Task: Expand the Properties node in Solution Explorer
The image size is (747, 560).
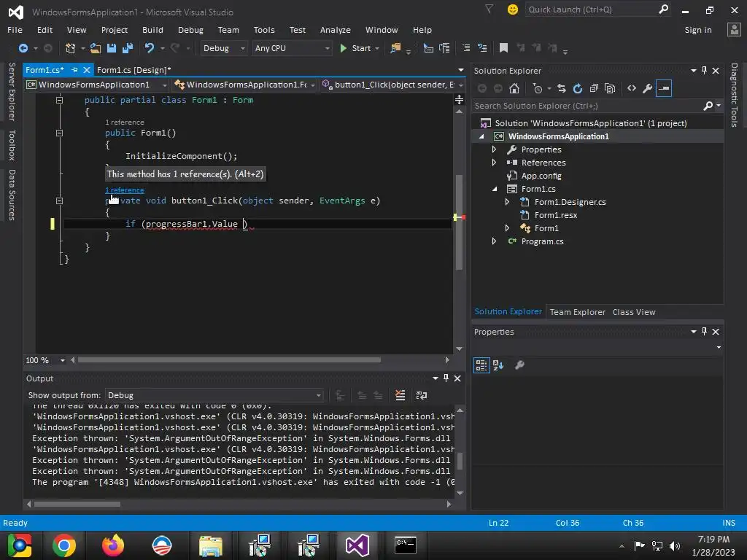Action: pos(494,149)
